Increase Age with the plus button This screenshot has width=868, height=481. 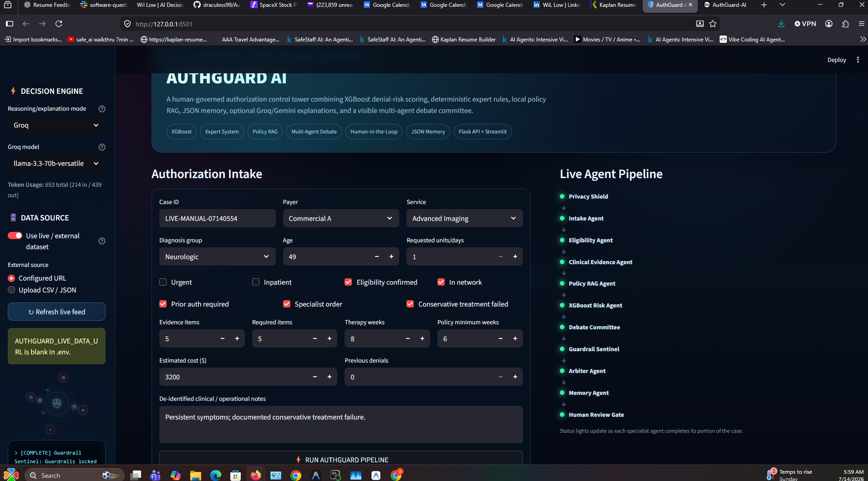[x=391, y=257]
